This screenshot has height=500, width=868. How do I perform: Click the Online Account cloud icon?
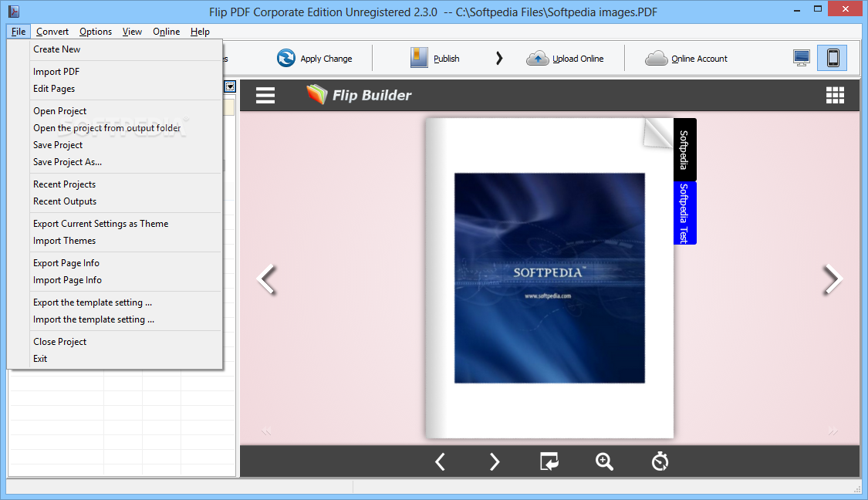656,58
